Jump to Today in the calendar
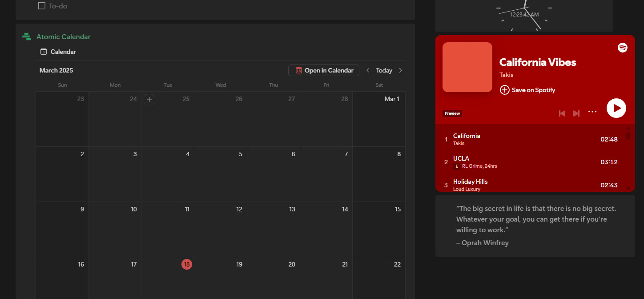The height and width of the screenshot is (299, 644). point(384,70)
